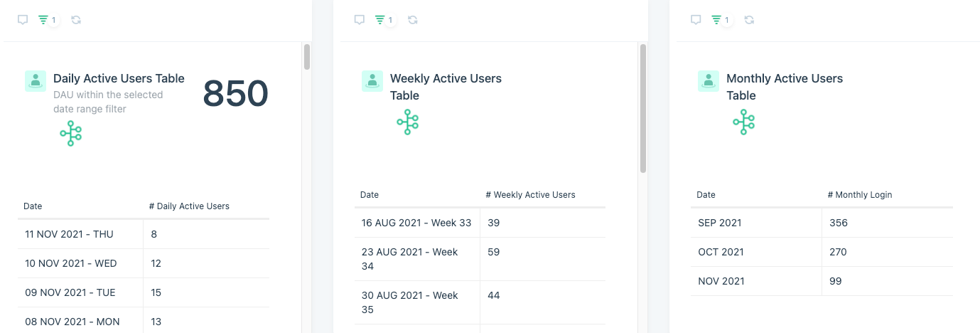The image size is (980, 333).
Task: Click the Weekly Active Users panel scrollbar
Action: point(643,108)
